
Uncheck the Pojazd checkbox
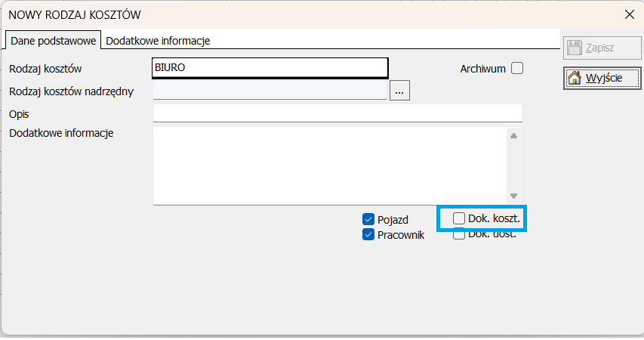[368, 219]
